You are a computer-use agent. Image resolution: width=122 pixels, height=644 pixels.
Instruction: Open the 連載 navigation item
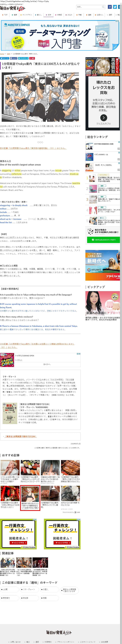89,15
